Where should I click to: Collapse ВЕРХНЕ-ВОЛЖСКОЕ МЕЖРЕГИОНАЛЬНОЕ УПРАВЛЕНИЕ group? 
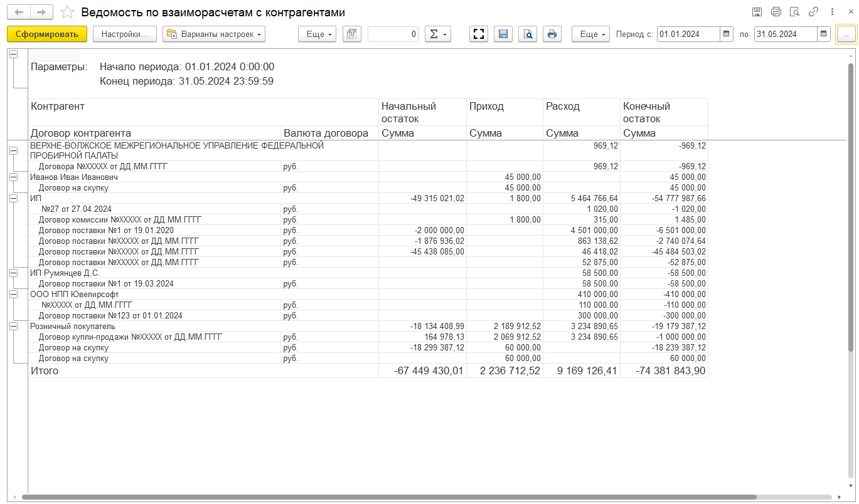pos(14,150)
